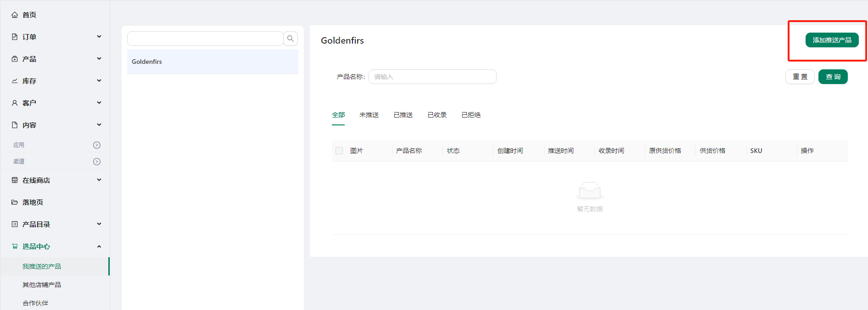Click the 产品名称 column header
The width and height of the screenshot is (868, 310).
click(409, 151)
